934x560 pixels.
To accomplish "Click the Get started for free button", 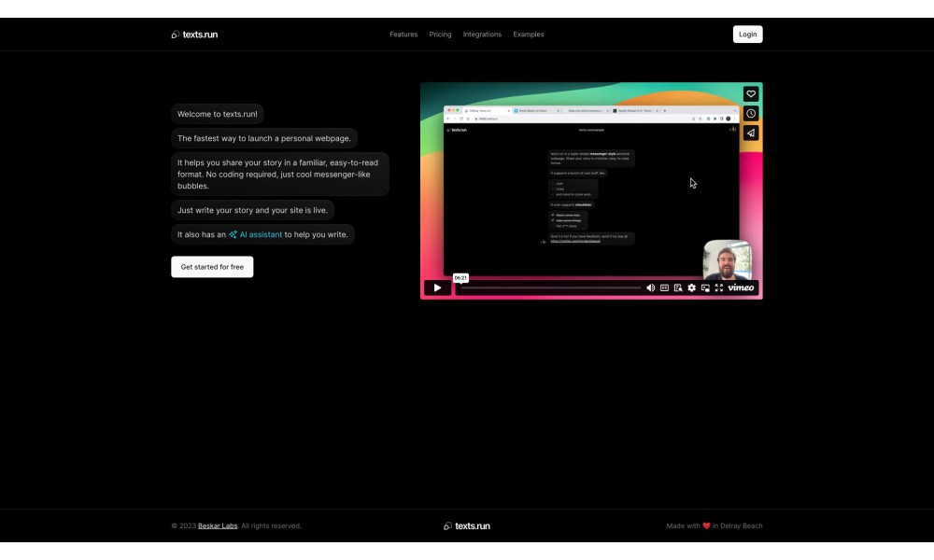I will 212,267.
